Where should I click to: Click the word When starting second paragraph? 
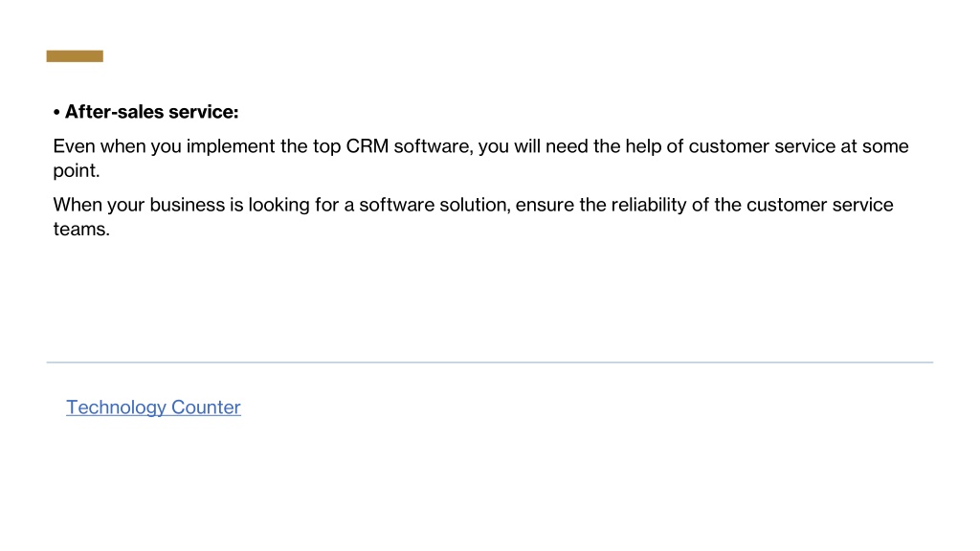78,205
